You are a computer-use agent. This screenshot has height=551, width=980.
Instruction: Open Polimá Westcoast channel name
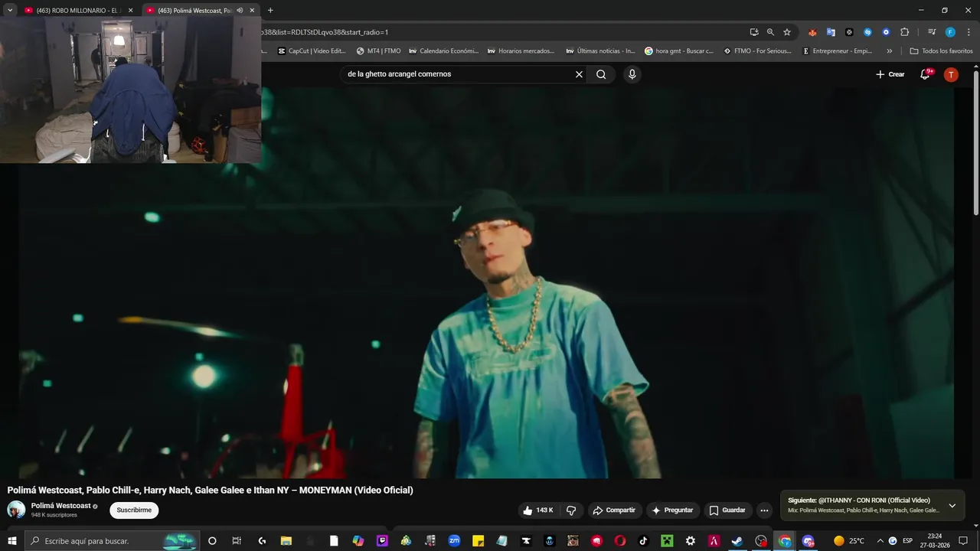point(60,506)
